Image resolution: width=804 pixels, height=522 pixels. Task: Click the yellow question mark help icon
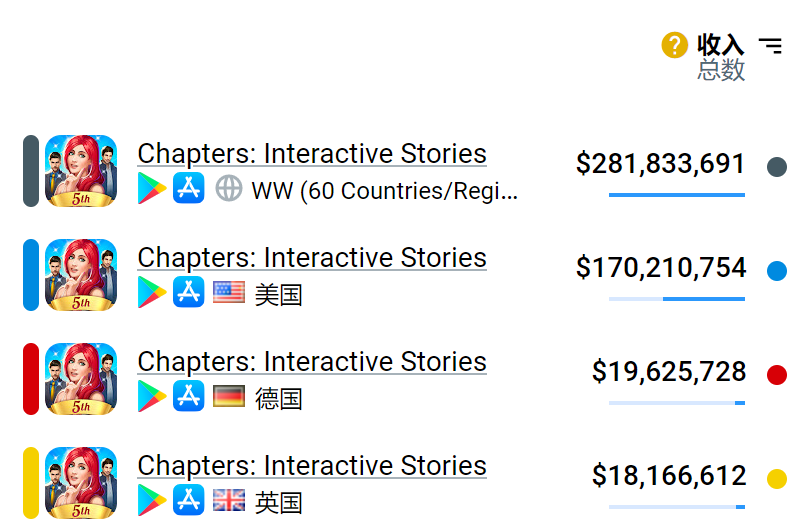point(675,45)
